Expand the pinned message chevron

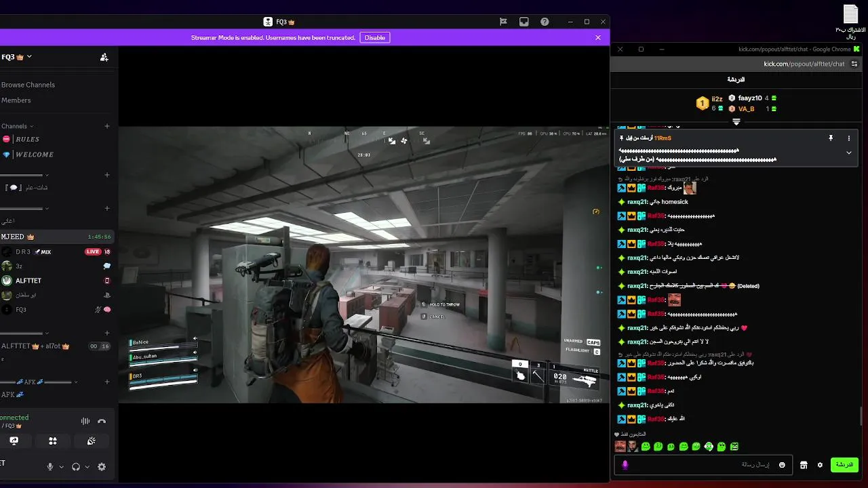click(x=849, y=153)
